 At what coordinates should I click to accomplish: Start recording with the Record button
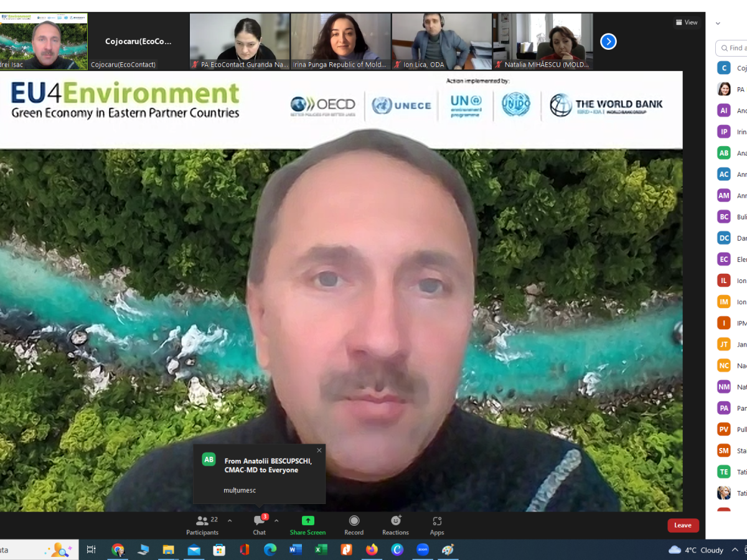pos(354,525)
